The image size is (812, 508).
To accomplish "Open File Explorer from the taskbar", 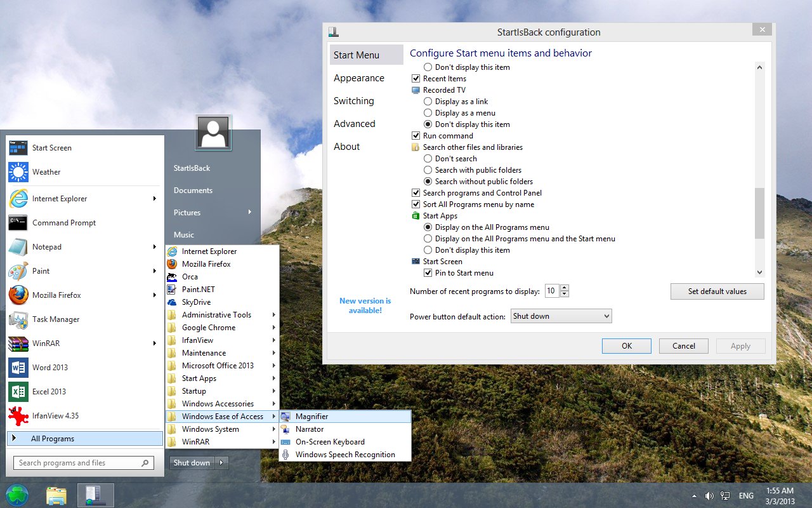I will [56, 495].
